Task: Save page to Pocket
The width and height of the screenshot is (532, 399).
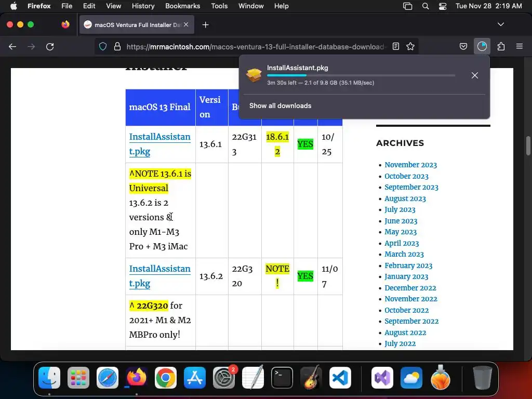Action: [463, 46]
